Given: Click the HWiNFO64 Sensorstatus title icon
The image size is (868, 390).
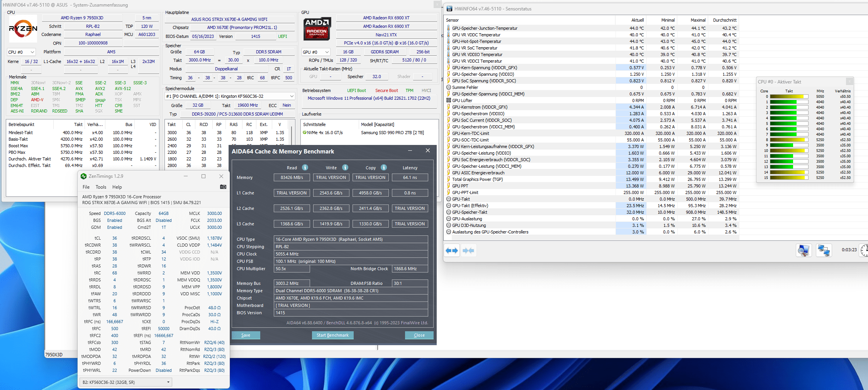Looking at the screenshot, I should coord(449,9).
